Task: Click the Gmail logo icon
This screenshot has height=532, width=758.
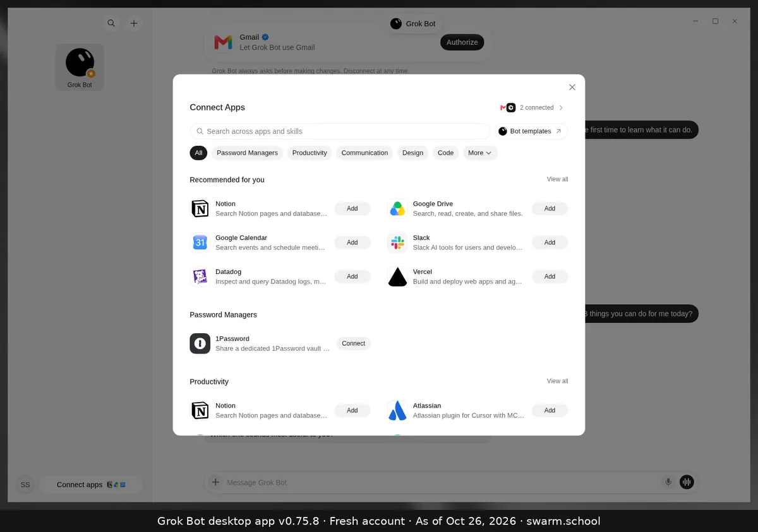Action: pyautogui.click(x=223, y=42)
